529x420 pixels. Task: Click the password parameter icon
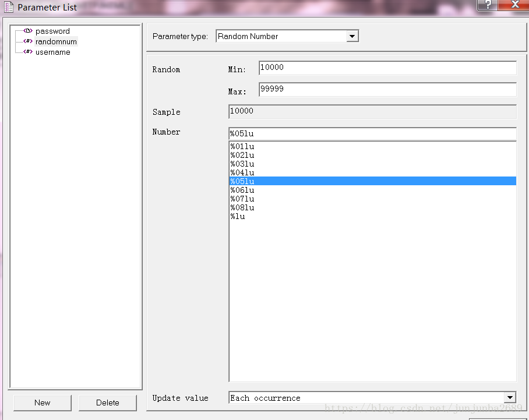(28, 31)
